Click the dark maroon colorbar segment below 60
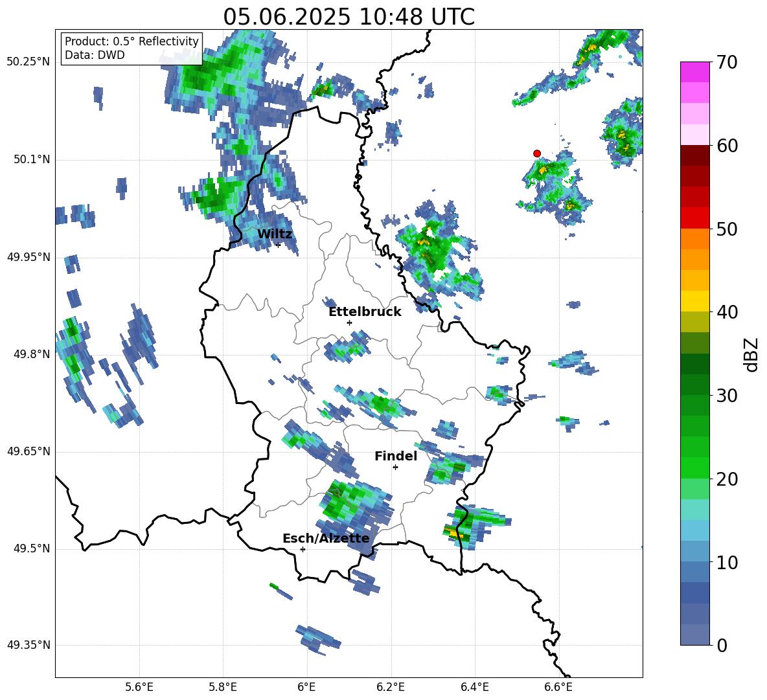Image resolution: width=767 pixels, height=700 pixels. (694, 155)
